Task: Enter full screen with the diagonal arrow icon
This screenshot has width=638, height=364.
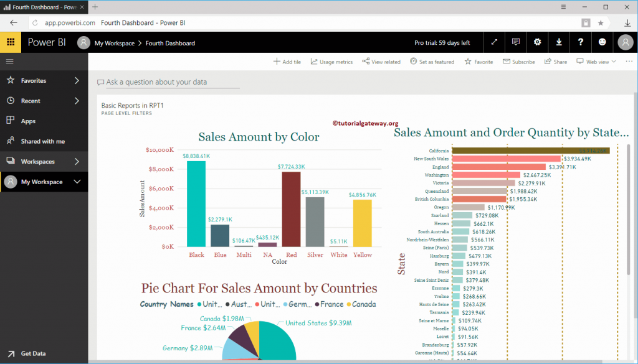Action: click(x=494, y=42)
